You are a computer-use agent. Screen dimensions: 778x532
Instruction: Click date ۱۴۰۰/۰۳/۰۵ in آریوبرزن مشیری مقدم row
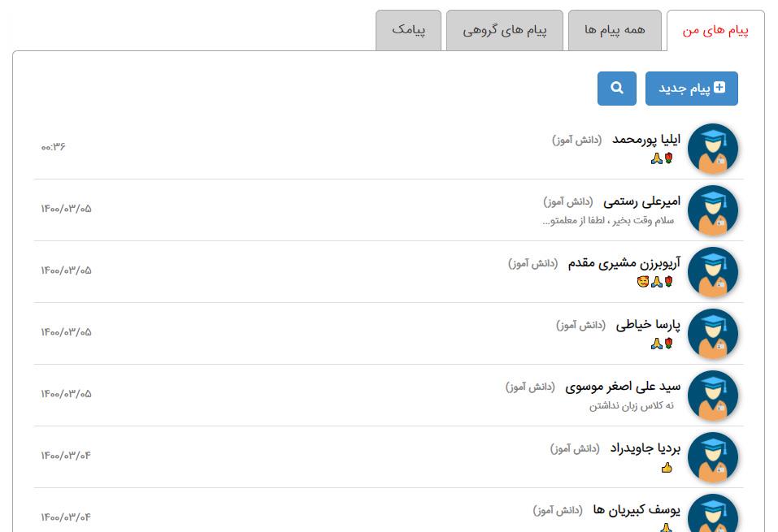66,270
